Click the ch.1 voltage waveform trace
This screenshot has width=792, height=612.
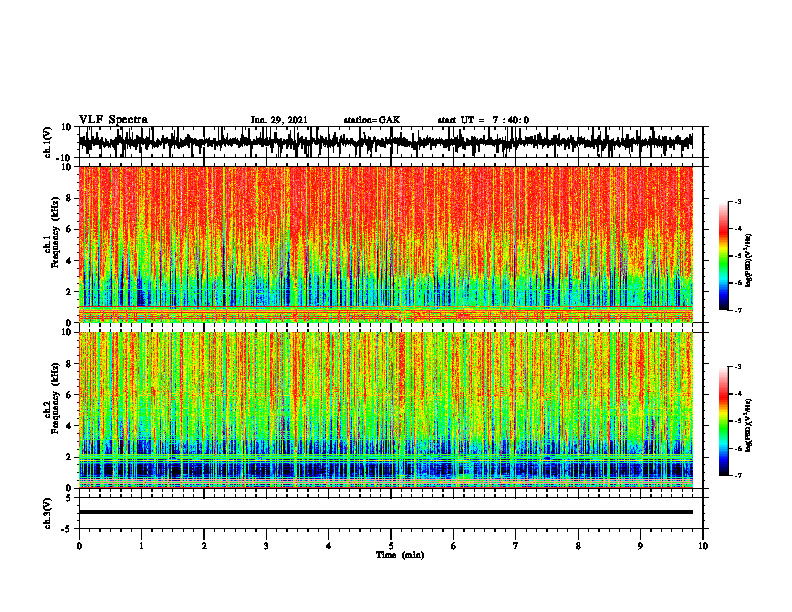[385, 143]
